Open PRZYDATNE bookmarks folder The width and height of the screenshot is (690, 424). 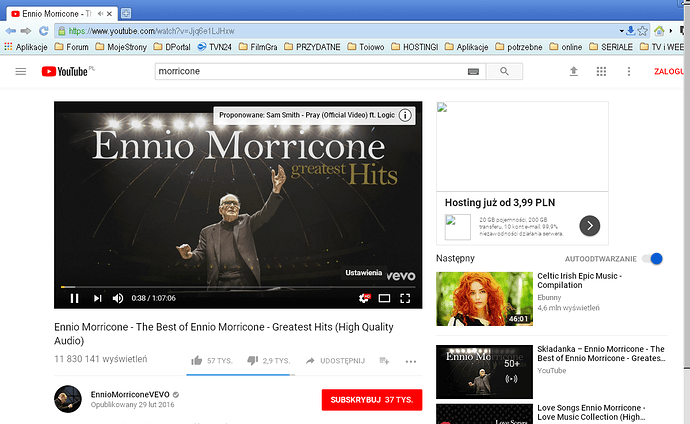tap(312, 47)
